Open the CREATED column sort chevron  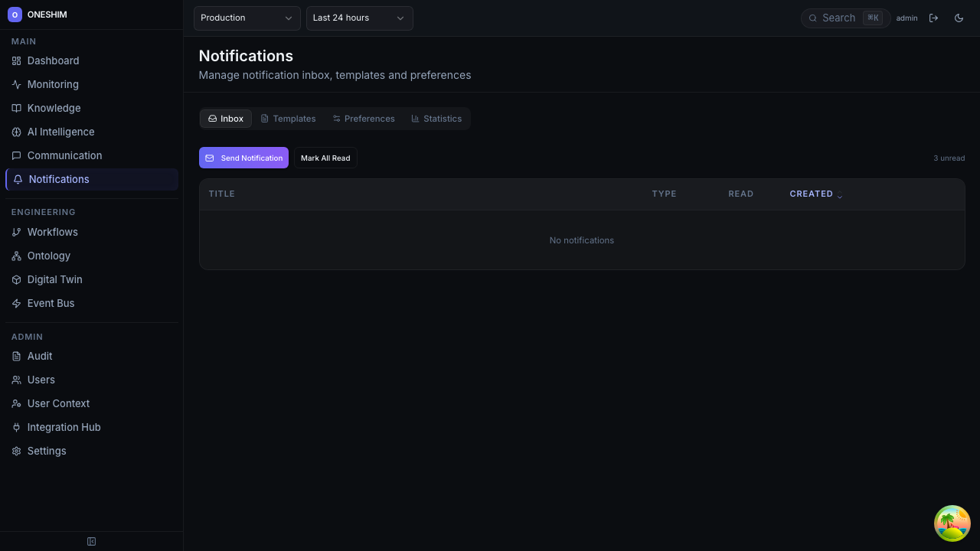[840, 196]
